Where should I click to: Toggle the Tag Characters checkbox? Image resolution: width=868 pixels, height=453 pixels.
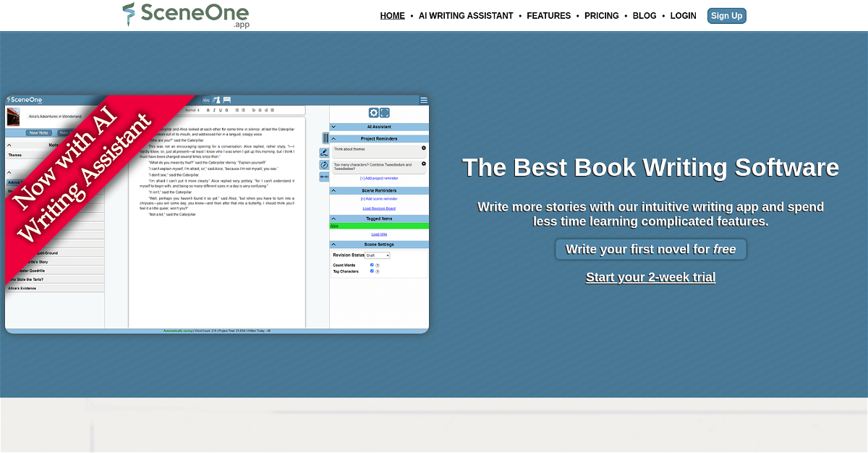tap(372, 271)
